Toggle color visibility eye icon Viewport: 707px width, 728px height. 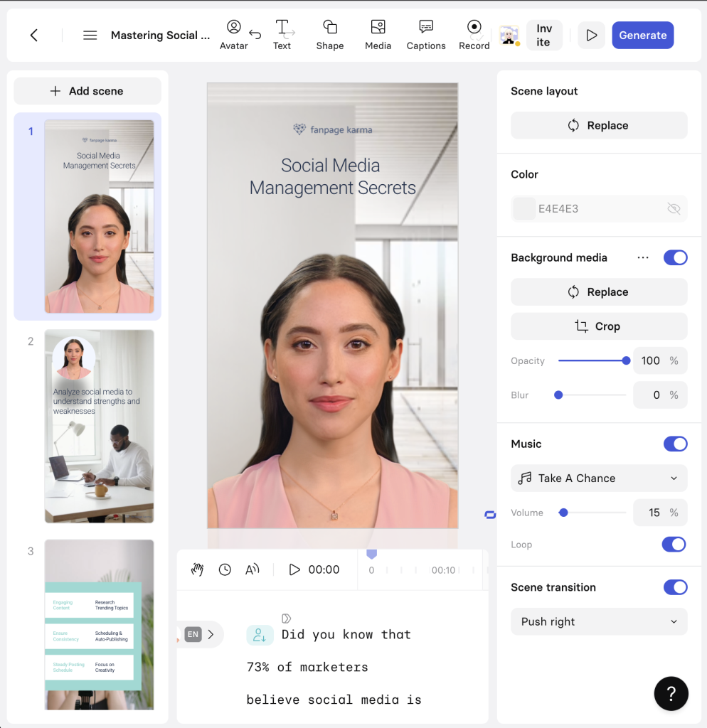click(x=674, y=208)
